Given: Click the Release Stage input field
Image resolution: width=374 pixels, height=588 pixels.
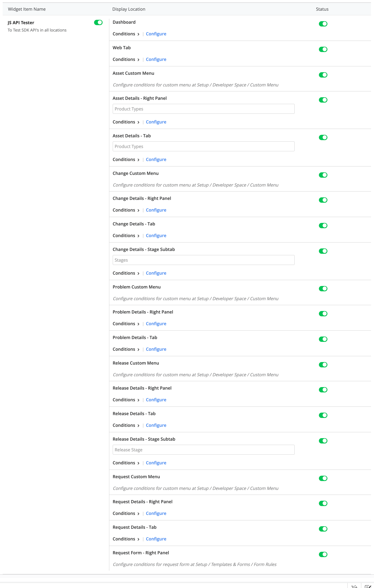Looking at the screenshot, I should tap(203, 450).
